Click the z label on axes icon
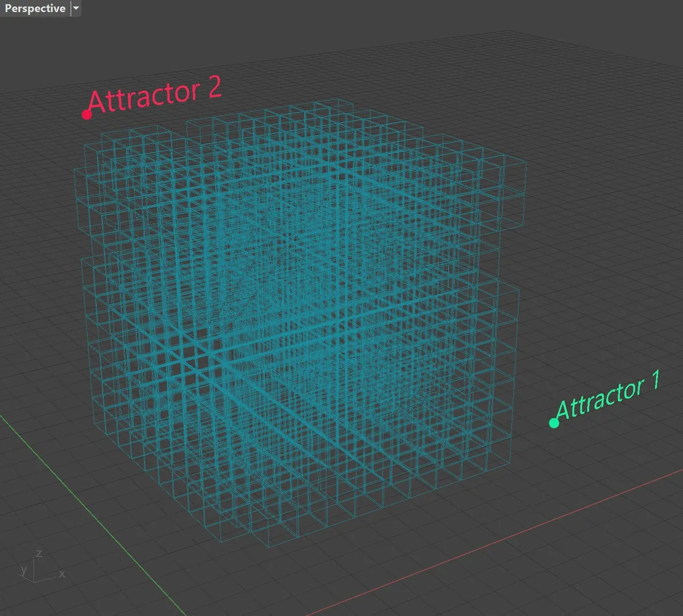The height and width of the screenshot is (616, 683). (39, 553)
